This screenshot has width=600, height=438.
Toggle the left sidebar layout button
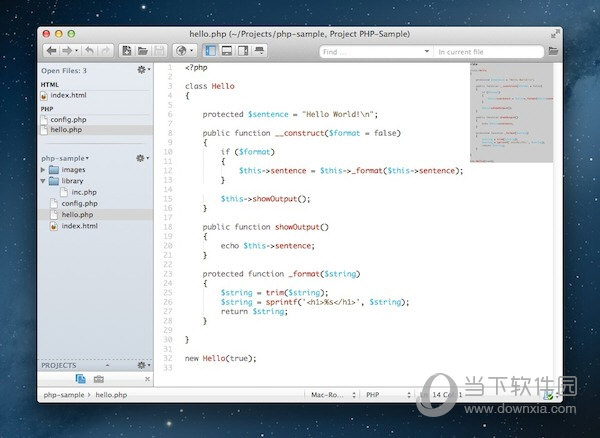pos(211,50)
